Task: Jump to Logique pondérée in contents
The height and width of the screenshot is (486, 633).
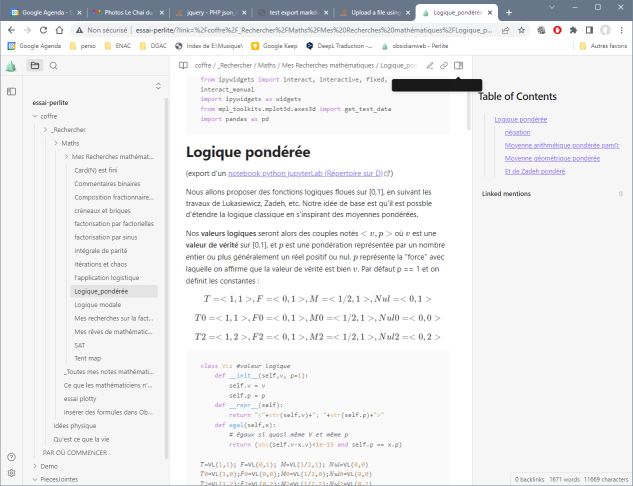Action: click(521, 119)
